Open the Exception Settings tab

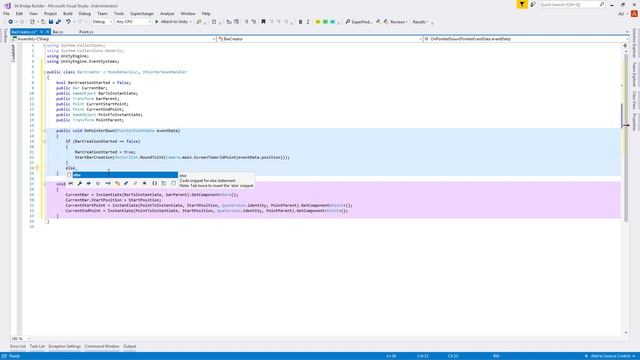pyautogui.click(x=64, y=346)
